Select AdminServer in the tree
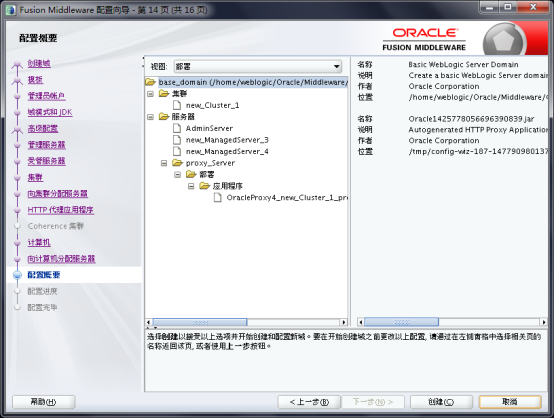Screen dimensions: 554x418 pos(209,128)
